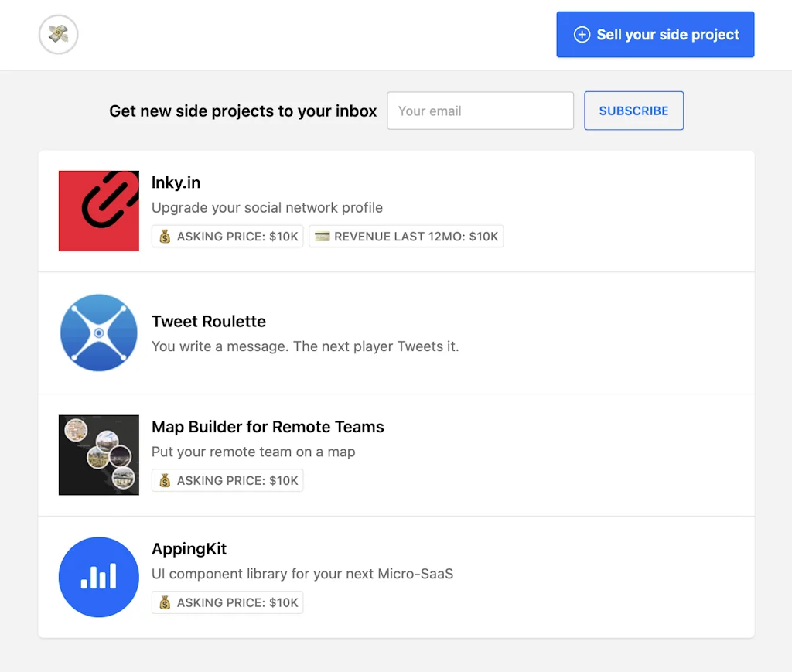Image resolution: width=792 pixels, height=672 pixels.
Task: Open the Tweet Roulette listing title
Action: point(209,322)
